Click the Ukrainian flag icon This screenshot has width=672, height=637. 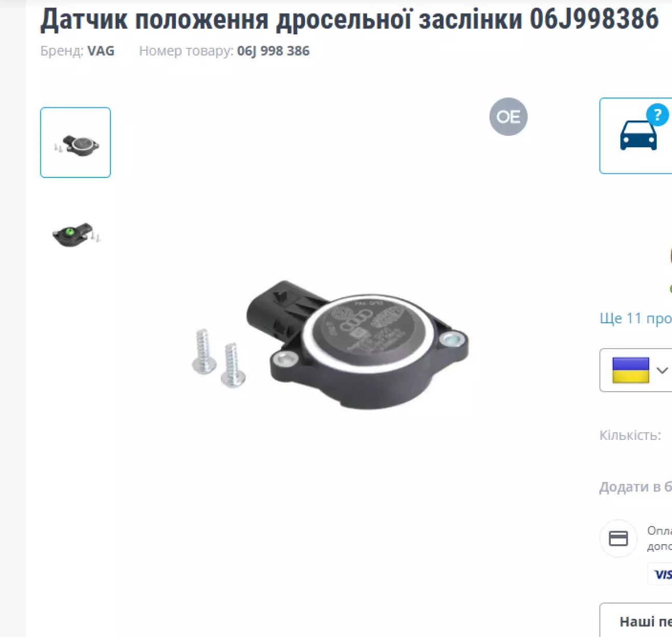pos(631,370)
